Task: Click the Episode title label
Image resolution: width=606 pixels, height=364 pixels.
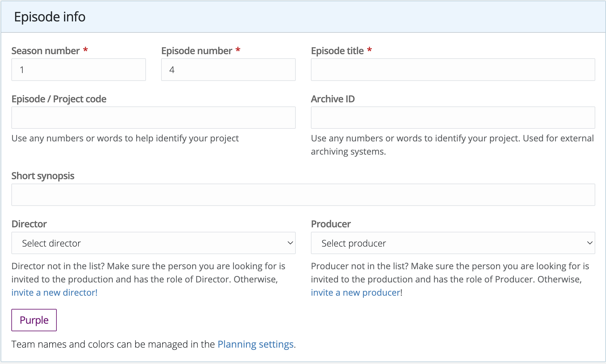Action: point(337,51)
